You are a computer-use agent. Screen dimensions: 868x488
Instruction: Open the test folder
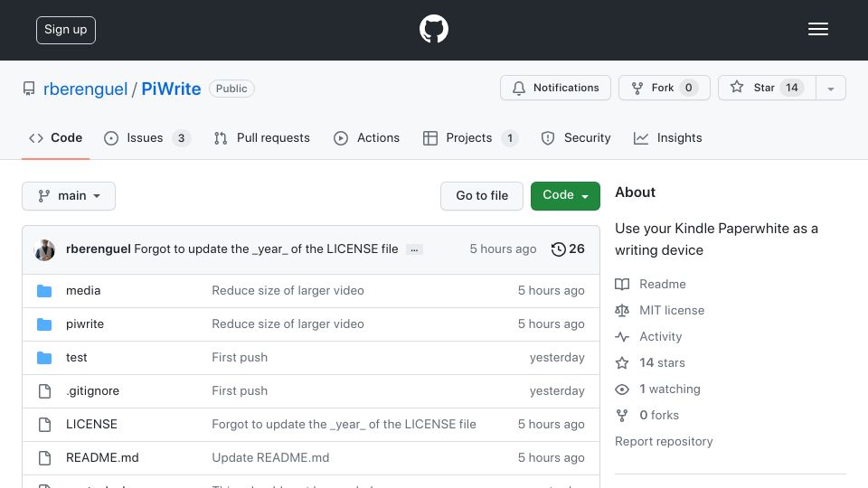pyautogui.click(x=76, y=358)
